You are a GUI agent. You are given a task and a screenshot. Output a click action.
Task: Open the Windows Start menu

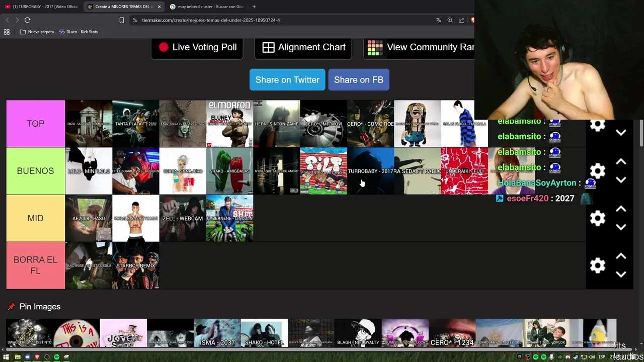(x=7, y=357)
